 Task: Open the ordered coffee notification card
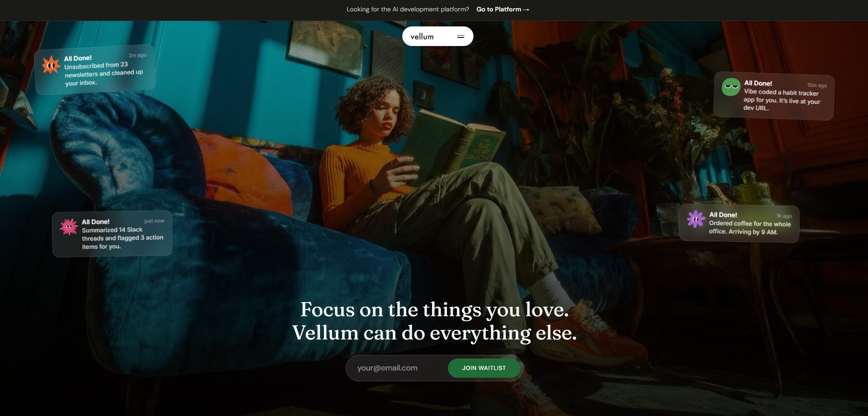pyautogui.click(x=739, y=223)
